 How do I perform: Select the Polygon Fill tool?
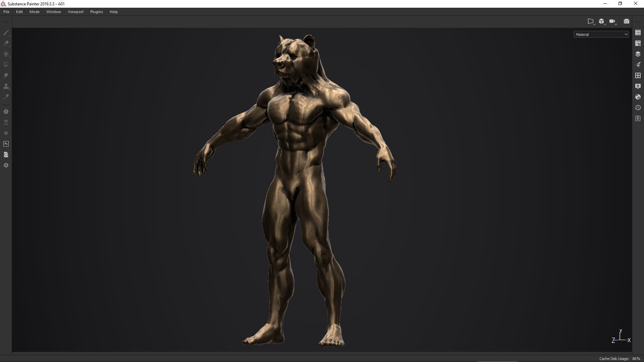[6, 65]
